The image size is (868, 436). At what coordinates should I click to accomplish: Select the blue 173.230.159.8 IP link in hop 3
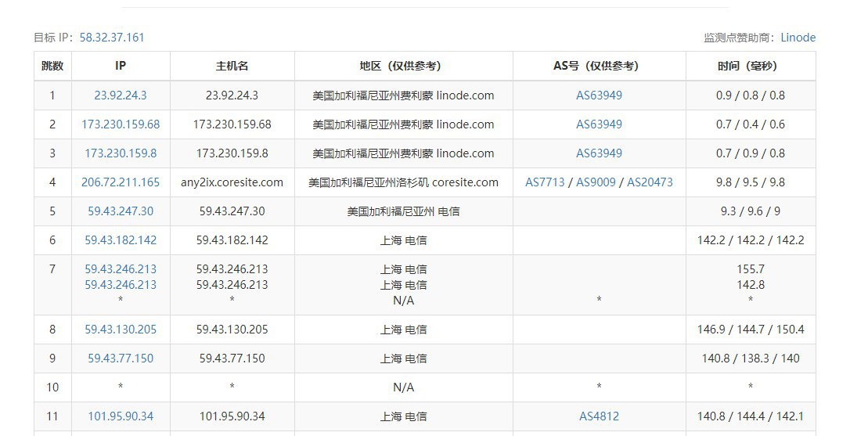tap(121, 153)
